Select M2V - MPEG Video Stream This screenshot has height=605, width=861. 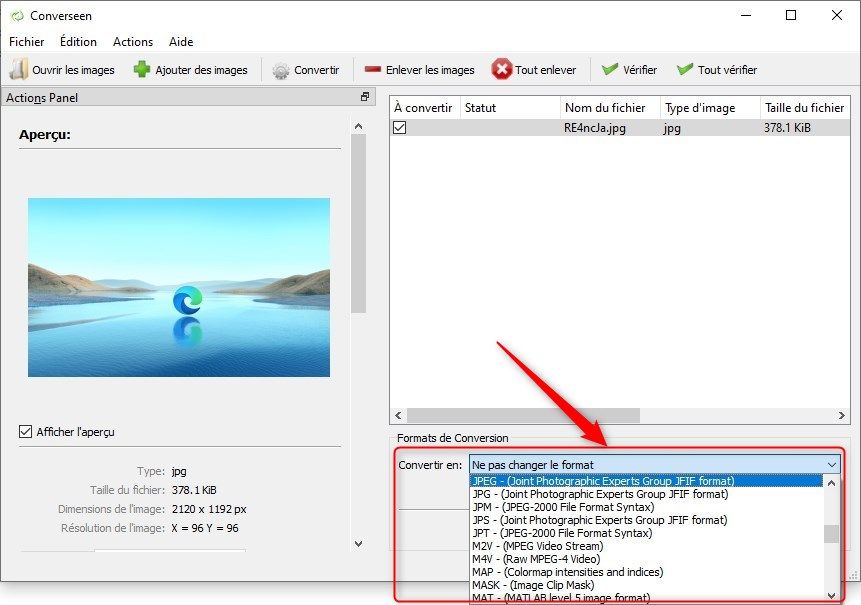[x=646, y=546]
